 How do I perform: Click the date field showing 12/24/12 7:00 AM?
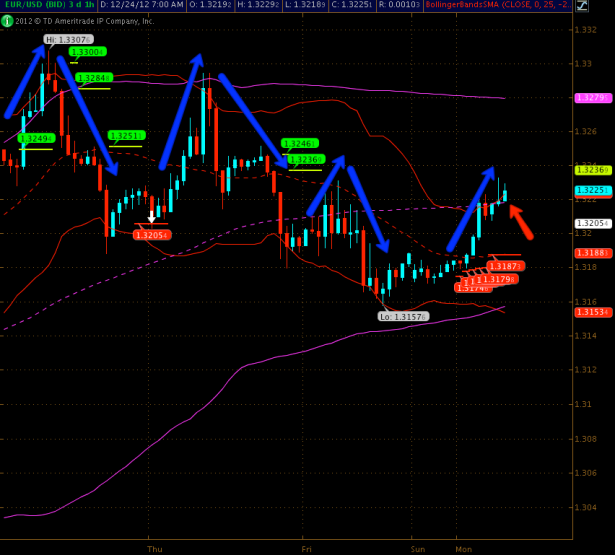point(143,6)
